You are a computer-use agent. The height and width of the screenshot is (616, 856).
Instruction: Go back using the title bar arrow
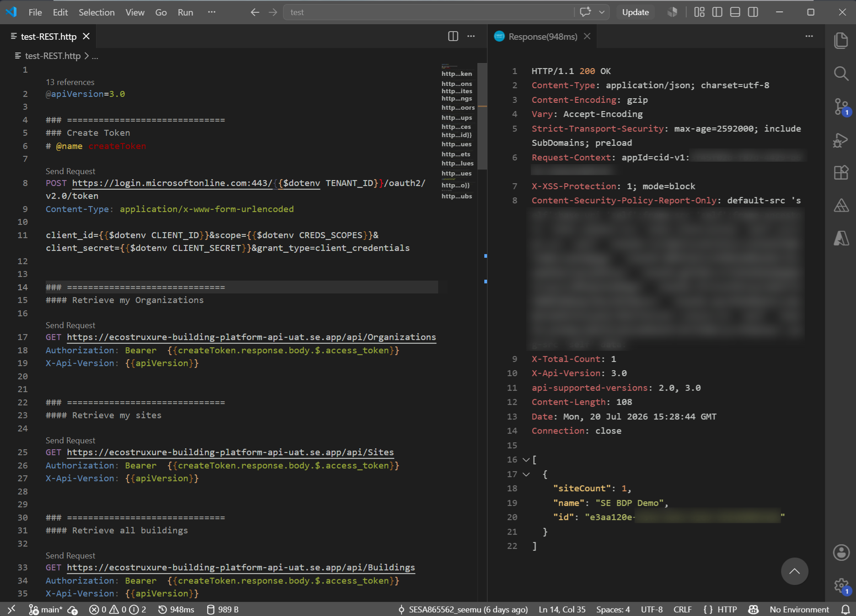(255, 12)
